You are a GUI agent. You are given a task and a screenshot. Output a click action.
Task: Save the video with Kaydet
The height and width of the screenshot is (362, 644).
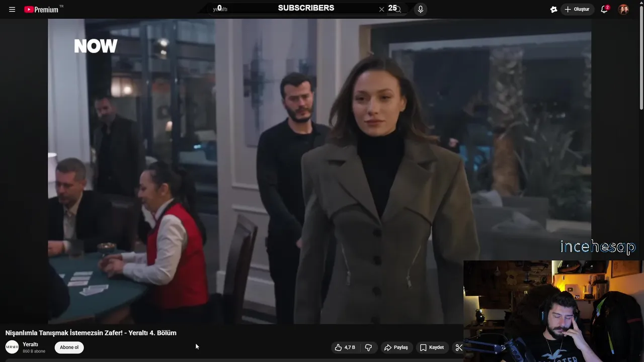click(x=432, y=347)
